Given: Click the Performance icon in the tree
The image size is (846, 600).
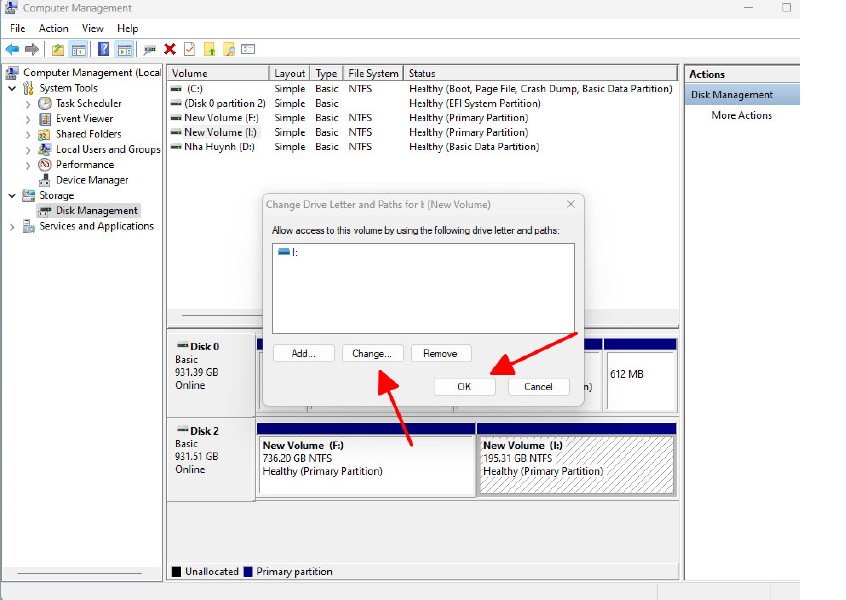Looking at the screenshot, I should point(45,165).
